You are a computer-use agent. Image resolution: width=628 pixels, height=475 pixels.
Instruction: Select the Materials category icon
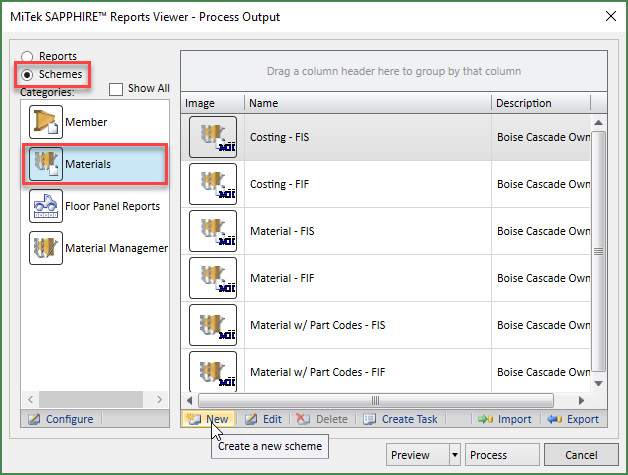click(46, 164)
